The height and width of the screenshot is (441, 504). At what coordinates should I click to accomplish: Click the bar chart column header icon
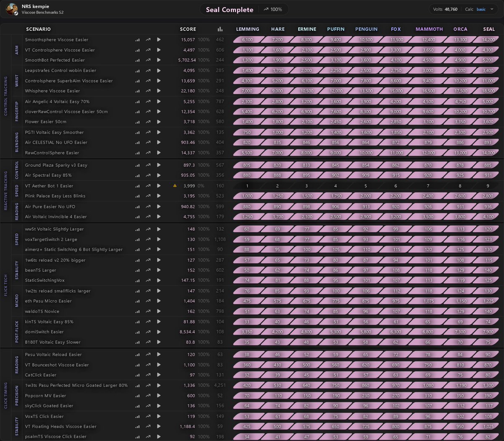(x=220, y=29)
